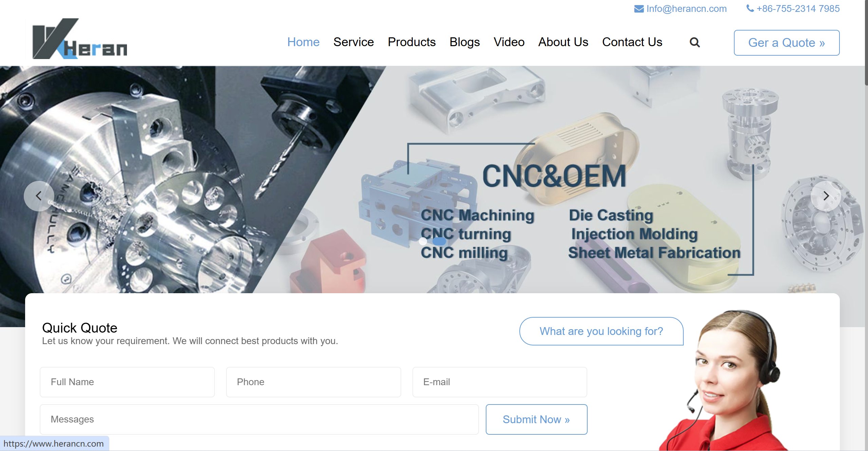Click the search magnifier icon
868x451 pixels.
tap(695, 42)
